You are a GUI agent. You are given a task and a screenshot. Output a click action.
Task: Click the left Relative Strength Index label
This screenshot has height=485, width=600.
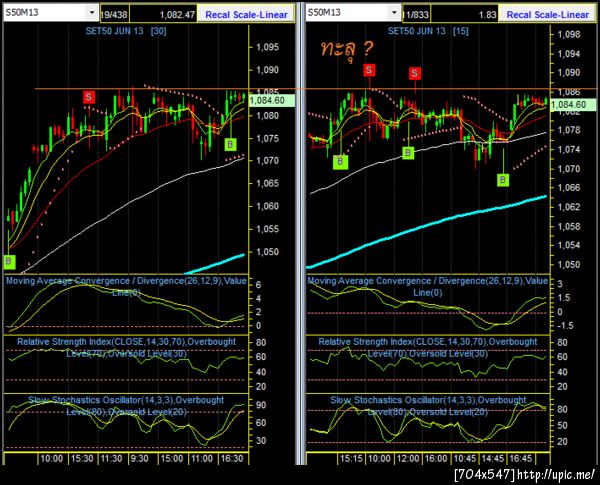126,347
